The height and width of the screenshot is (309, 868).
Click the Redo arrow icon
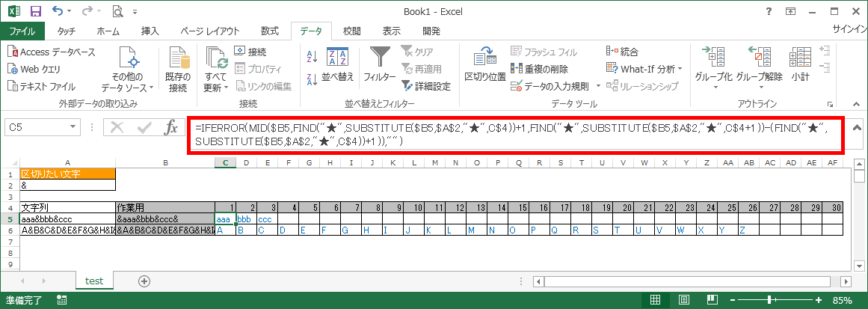[88, 10]
